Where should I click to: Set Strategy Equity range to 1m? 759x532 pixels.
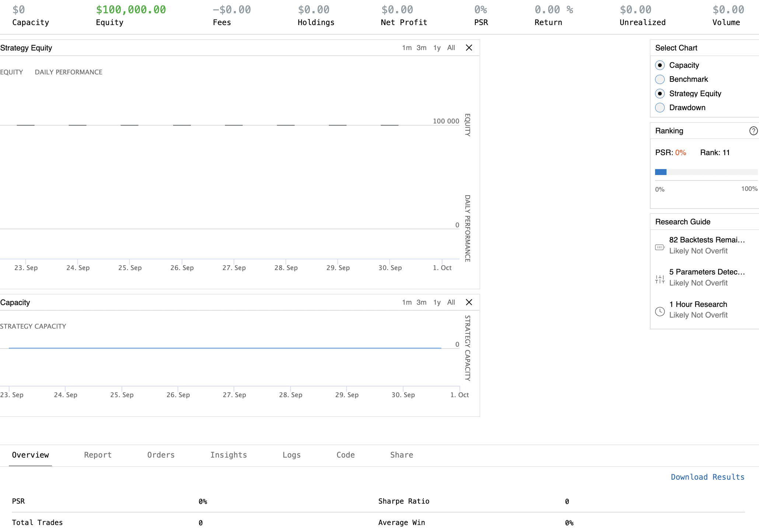[x=406, y=48]
